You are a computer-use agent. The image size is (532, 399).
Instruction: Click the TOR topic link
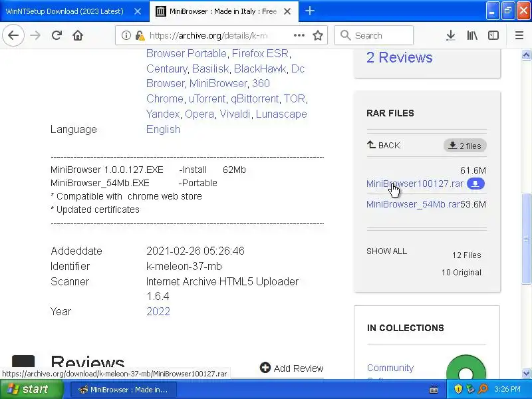[295, 98]
